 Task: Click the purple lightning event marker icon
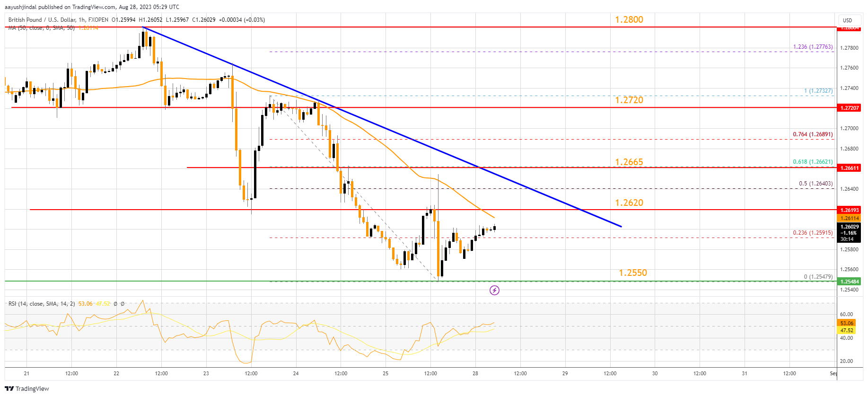pyautogui.click(x=494, y=290)
